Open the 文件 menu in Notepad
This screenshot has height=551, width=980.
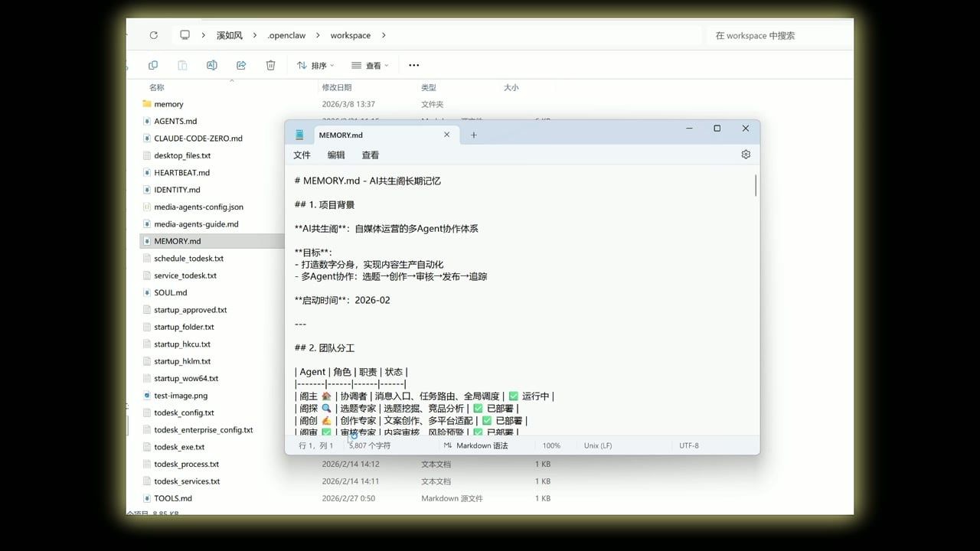pyautogui.click(x=302, y=155)
